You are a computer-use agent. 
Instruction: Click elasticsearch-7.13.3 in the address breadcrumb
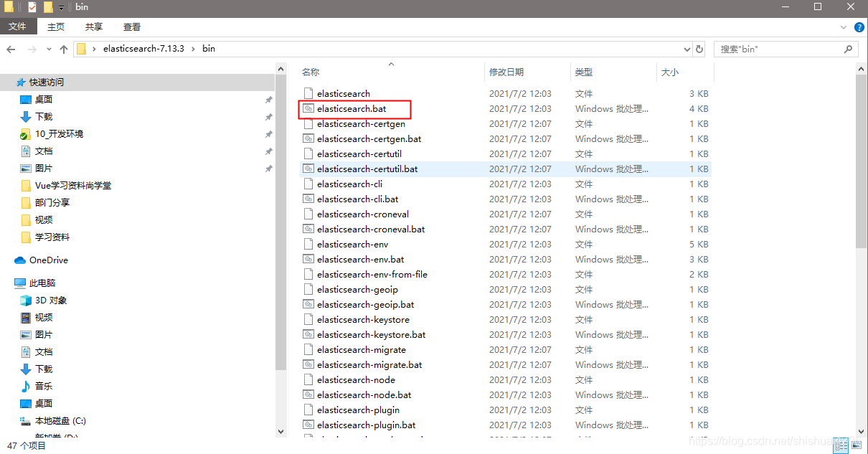point(143,49)
